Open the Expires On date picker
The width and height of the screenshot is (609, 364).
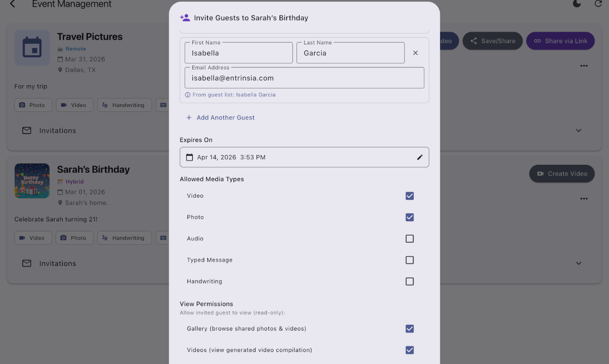tap(304, 157)
